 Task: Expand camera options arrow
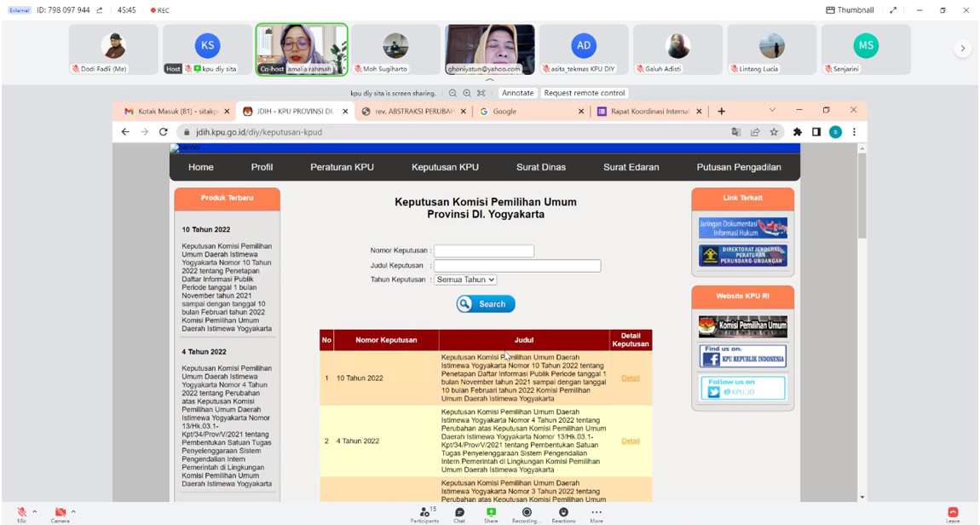coord(73,512)
